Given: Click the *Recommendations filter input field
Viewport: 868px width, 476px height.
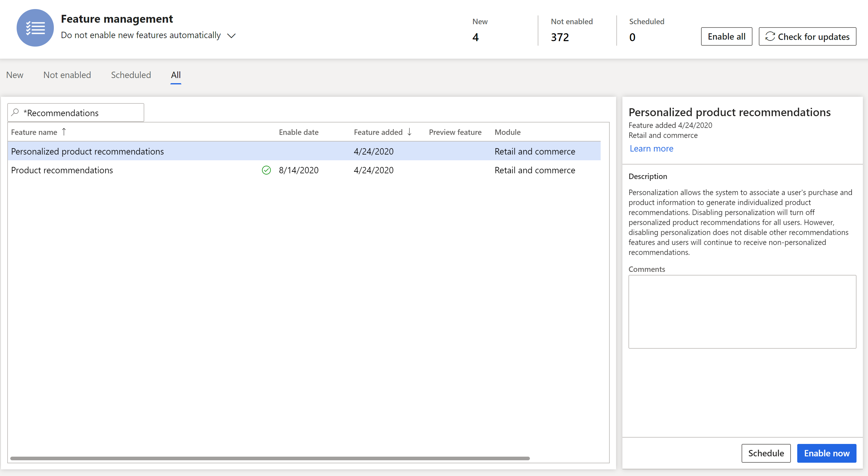Looking at the screenshot, I should [x=76, y=112].
